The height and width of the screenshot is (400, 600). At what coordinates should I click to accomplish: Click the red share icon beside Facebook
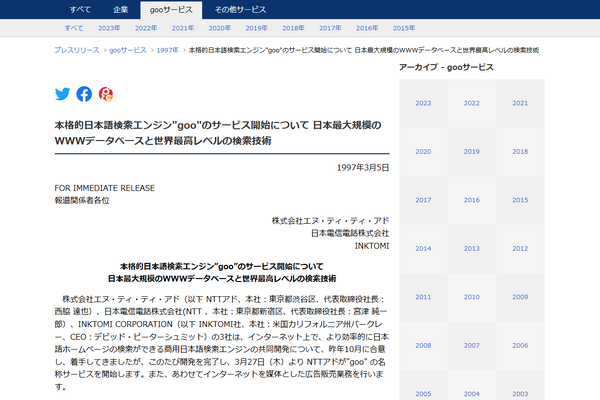[106, 94]
